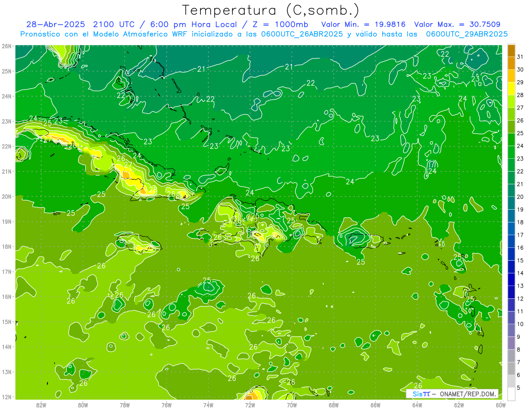Viewport: 532px width, 411px height.
Task: Click the title 'Temperatura (C,somb.)'
Action: 271,11
